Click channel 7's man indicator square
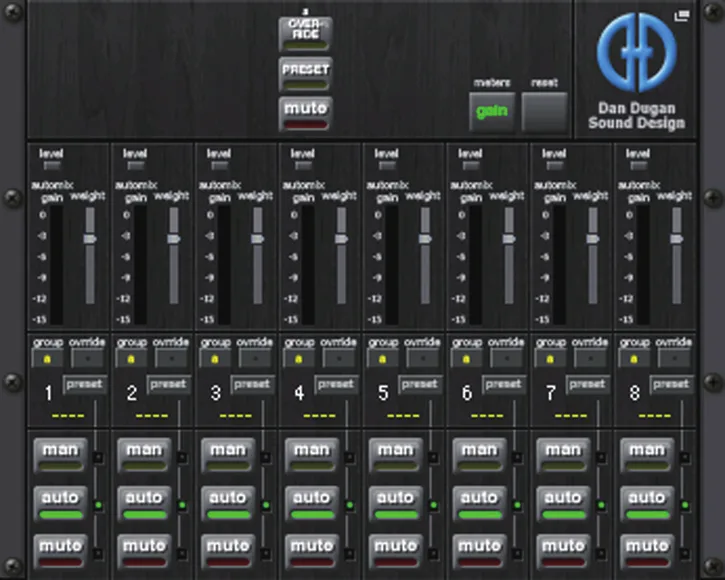The width and height of the screenshot is (725, 580). tap(601, 458)
